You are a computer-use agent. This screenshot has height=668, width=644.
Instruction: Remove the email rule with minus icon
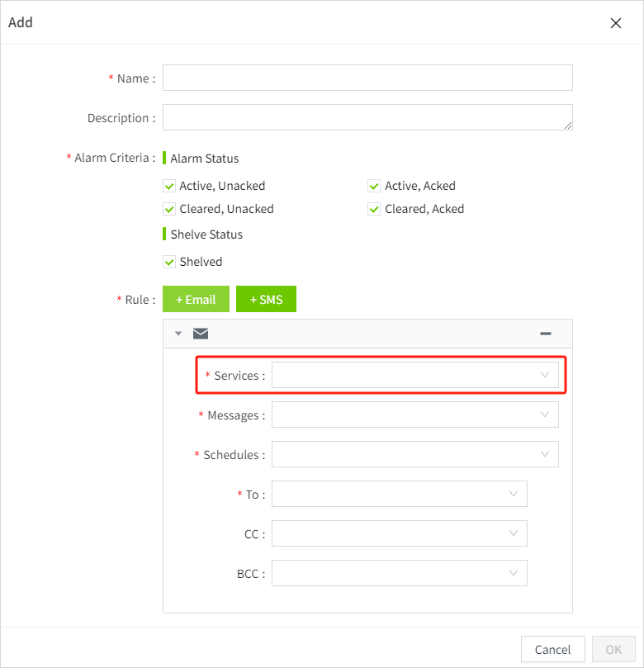(545, 334)
